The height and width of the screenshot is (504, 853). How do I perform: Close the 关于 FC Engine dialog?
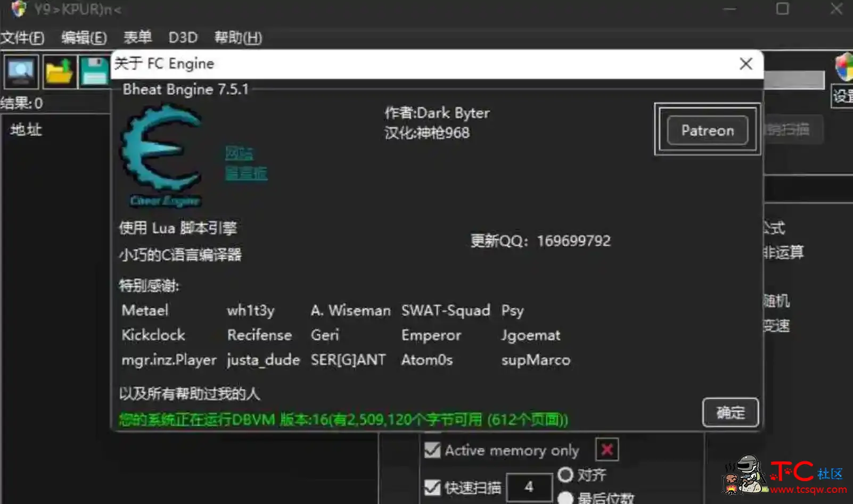pyautogui.click(x=746, y=64)
